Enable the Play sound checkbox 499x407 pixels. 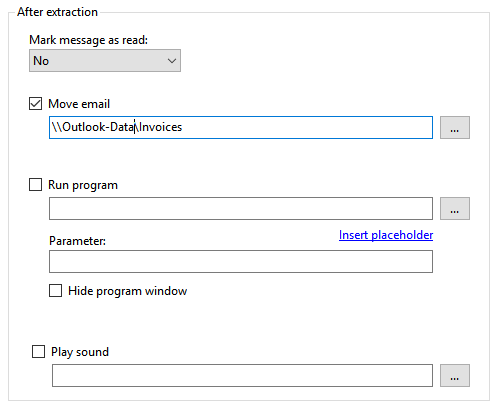(38, 351)
